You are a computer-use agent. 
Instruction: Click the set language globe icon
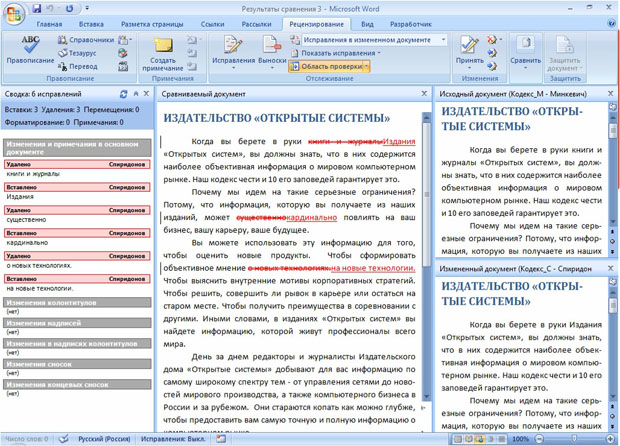click(x=123, y=53)
